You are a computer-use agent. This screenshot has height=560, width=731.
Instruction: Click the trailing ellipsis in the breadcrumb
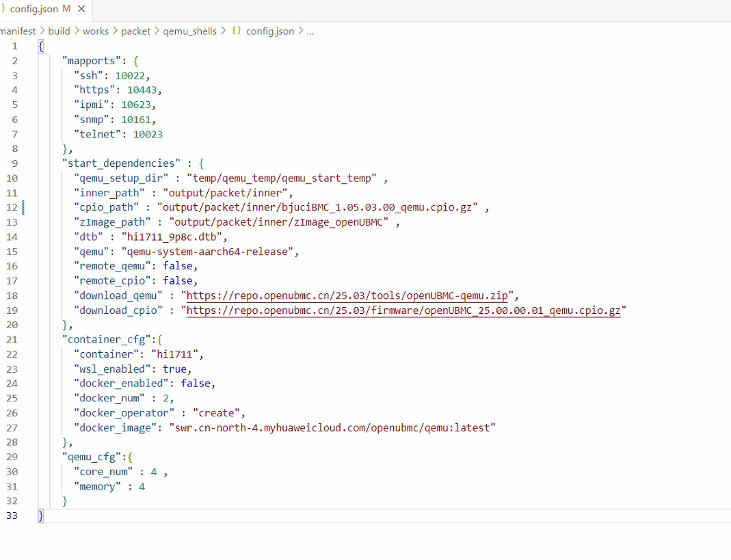coord(310,31)
